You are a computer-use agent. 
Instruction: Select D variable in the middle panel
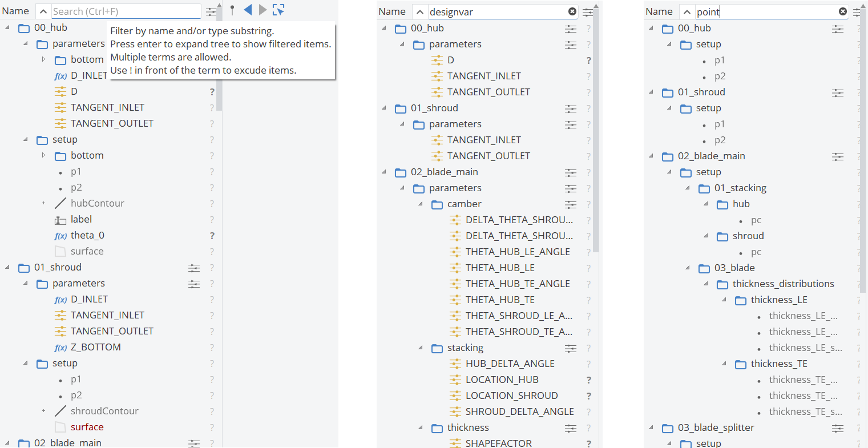(450, 60)
